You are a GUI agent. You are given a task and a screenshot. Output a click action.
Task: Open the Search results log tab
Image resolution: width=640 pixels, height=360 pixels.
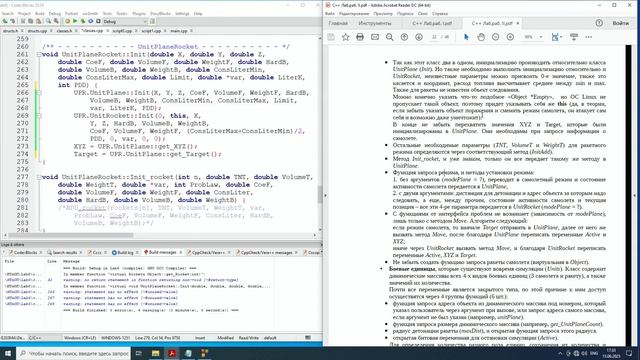pyautogui.click(x=64, y=253)
